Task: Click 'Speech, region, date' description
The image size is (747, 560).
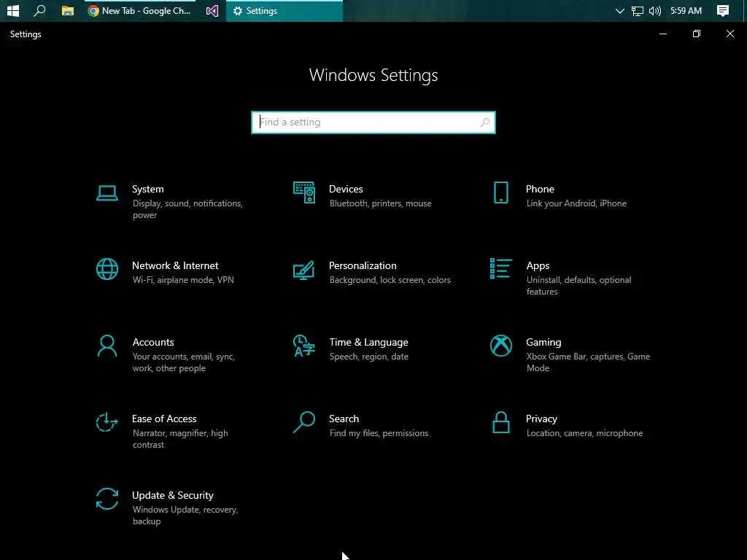Action: click(368, 357)
